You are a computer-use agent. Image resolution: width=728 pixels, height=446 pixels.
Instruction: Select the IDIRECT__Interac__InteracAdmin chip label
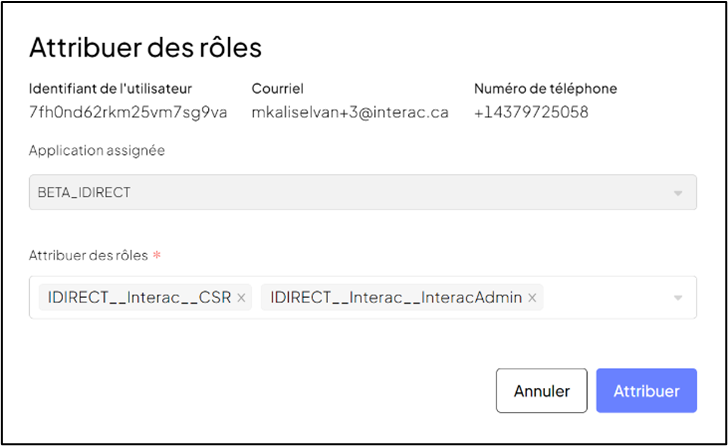(396, 297)
